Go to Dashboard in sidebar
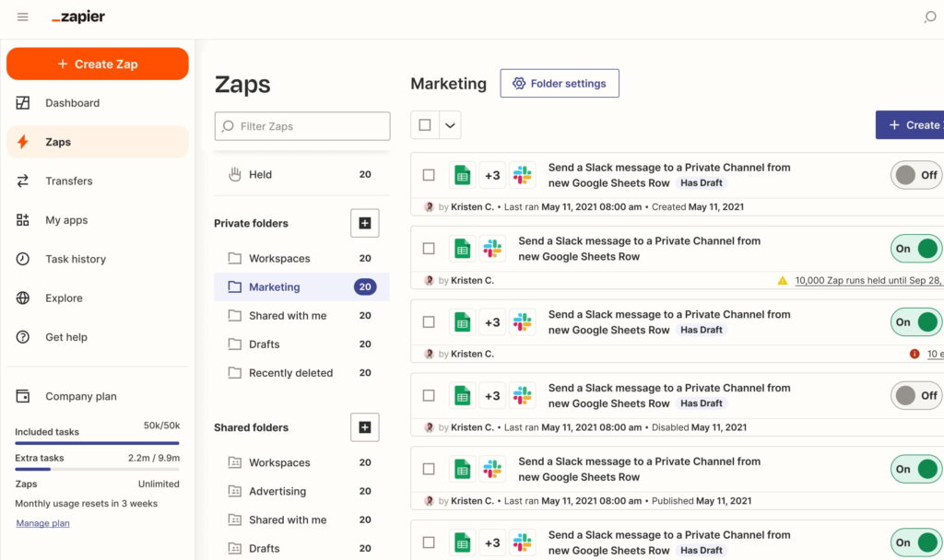Image resolution: width=944 pixels, height=560 pixels. point(98,103)
